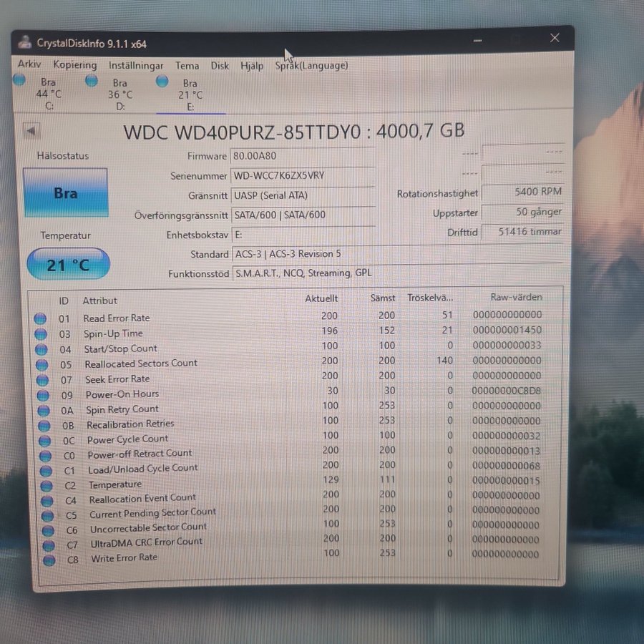The image size is (644, 644).
Task: Click the 21 °C temperature button
Action: coord(69,265)
